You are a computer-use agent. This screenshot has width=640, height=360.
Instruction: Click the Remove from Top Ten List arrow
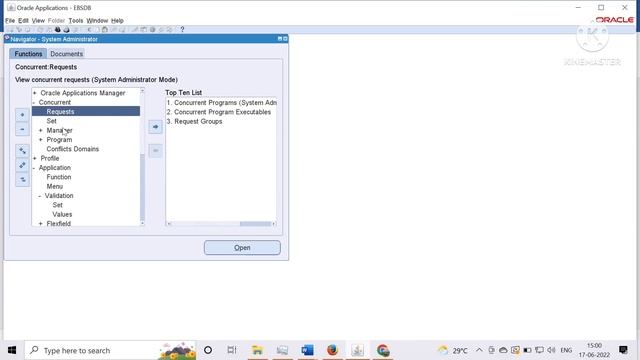(x=155, y=151)
